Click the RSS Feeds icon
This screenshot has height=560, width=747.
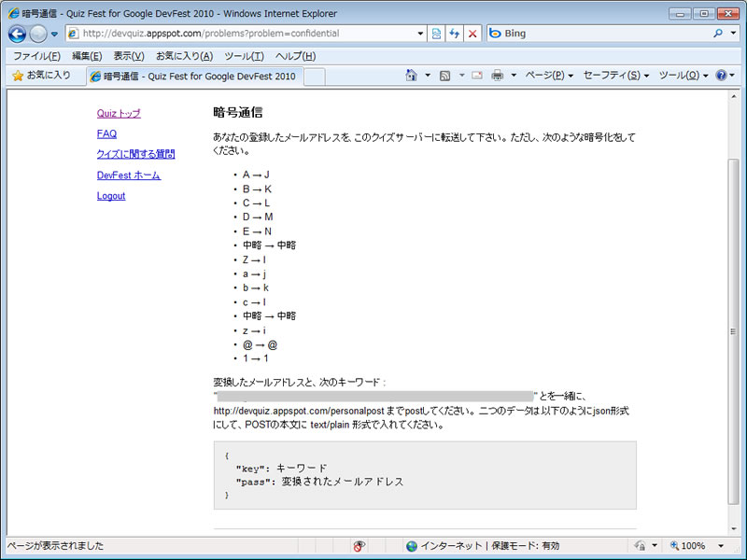[445, 76]
